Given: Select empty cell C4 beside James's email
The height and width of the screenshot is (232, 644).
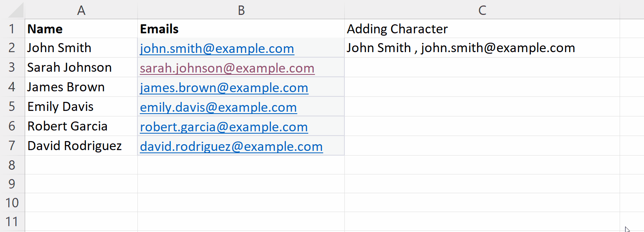Looking at the screenshot, I should (x=482, y=87).
